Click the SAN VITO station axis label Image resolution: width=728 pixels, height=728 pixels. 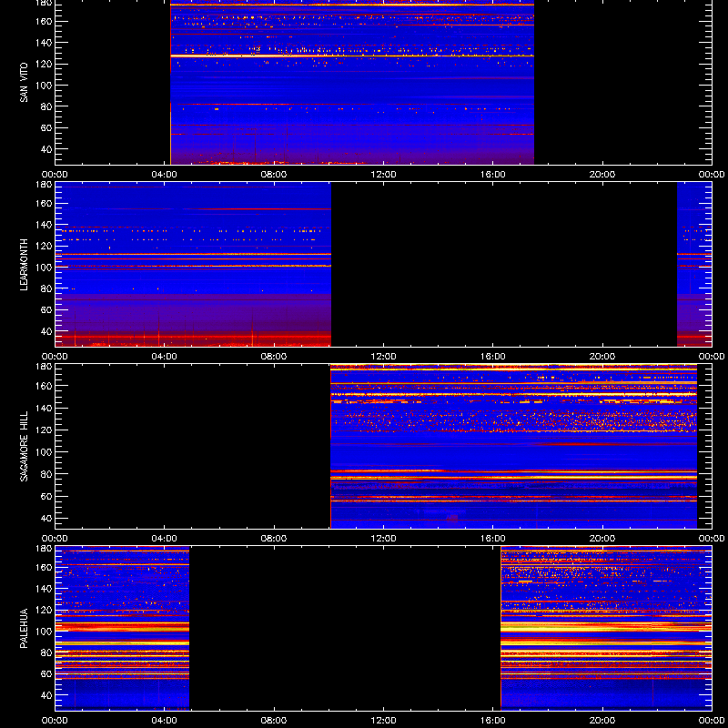24,82
